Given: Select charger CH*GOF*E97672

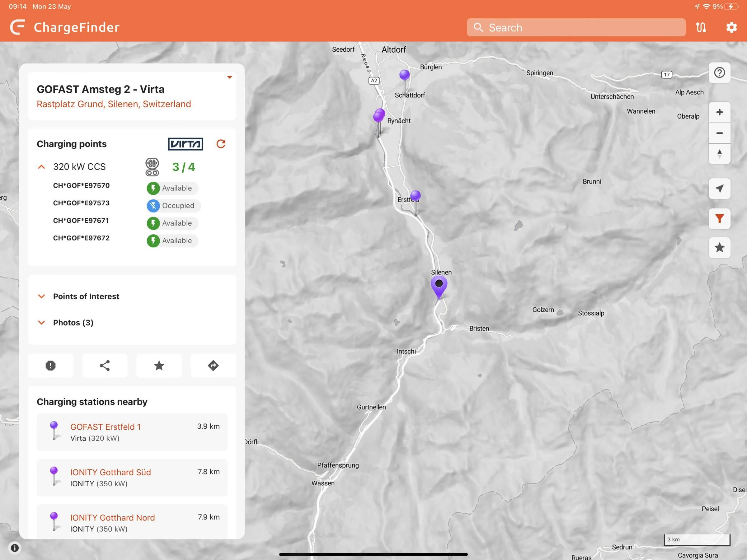Looking at the screenshot, I should coord(81,238).
